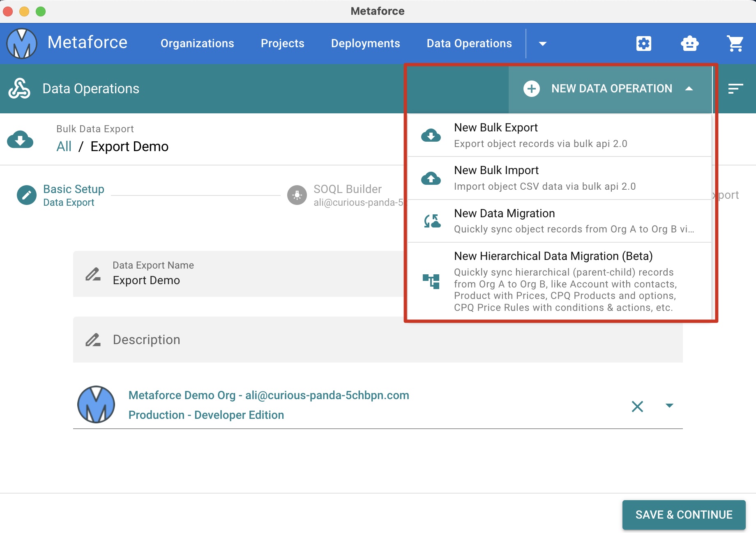Open the Projects menu

(x=283, y=44)
